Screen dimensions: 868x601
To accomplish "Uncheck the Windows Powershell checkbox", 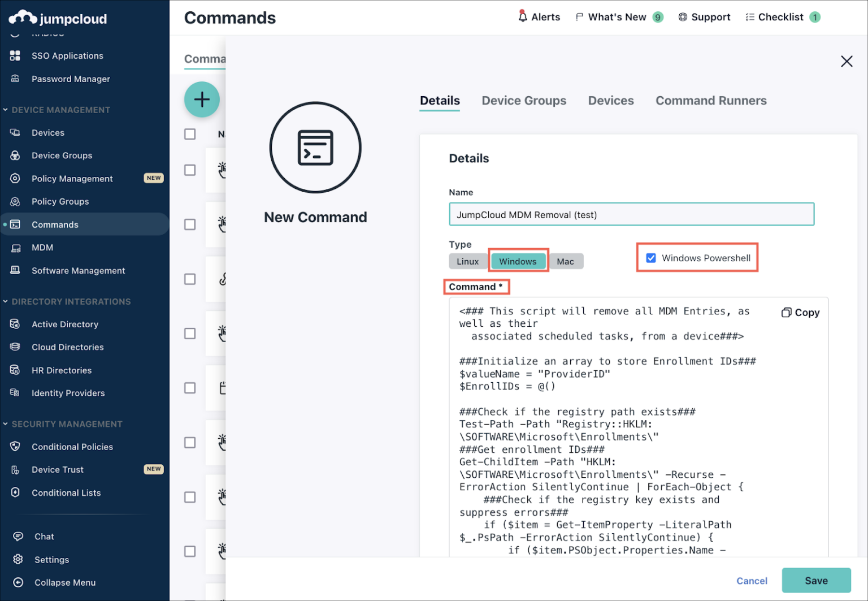I will click(x=651, y=257).
